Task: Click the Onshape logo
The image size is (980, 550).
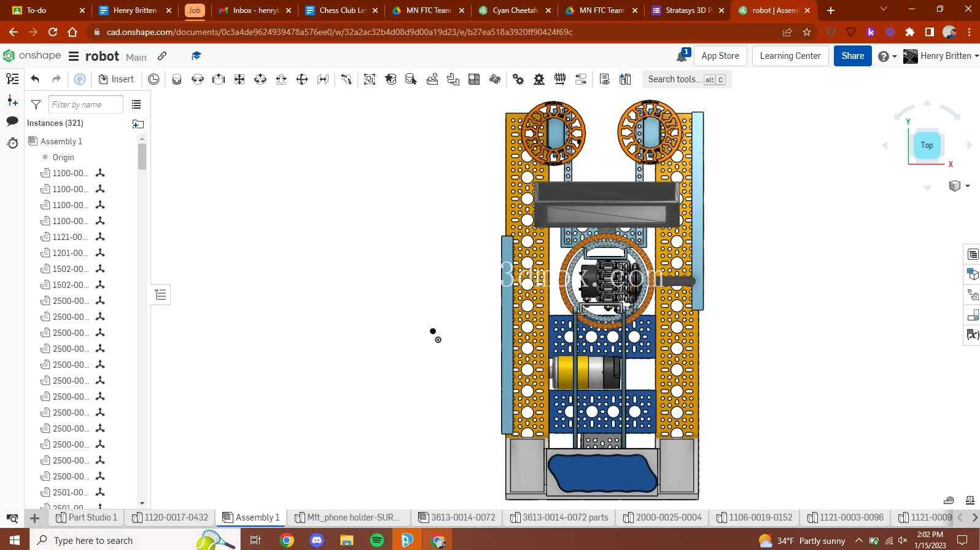Action: [x=32, y=56]
